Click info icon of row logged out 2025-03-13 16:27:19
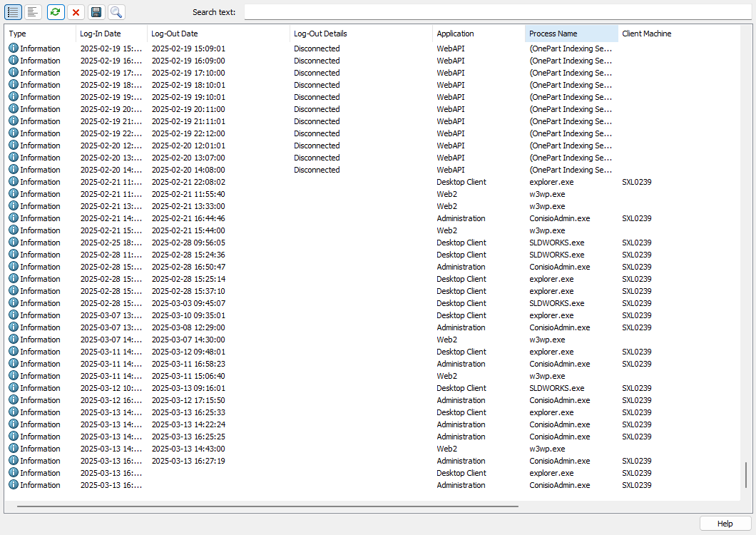The height and width of the screenshot is (535, 756). point(14,461)
